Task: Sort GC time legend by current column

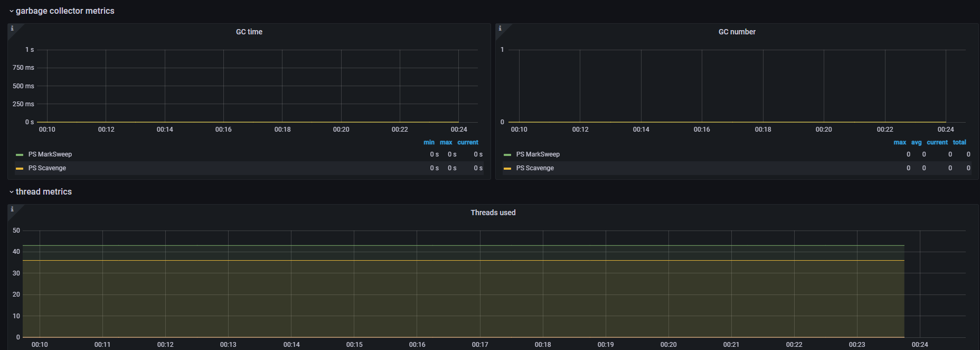Action: click(x=467, y=142)
